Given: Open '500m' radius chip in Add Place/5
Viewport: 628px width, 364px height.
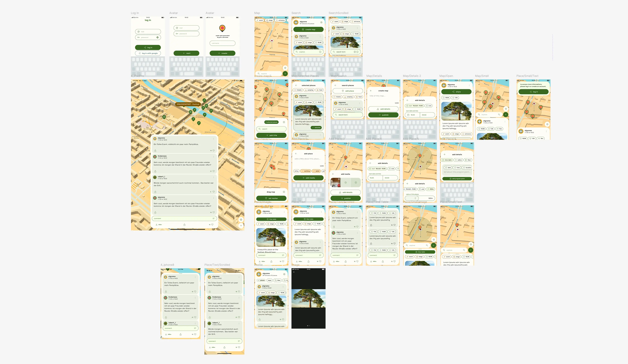Looking at the screenshot, I should (431, 189).
